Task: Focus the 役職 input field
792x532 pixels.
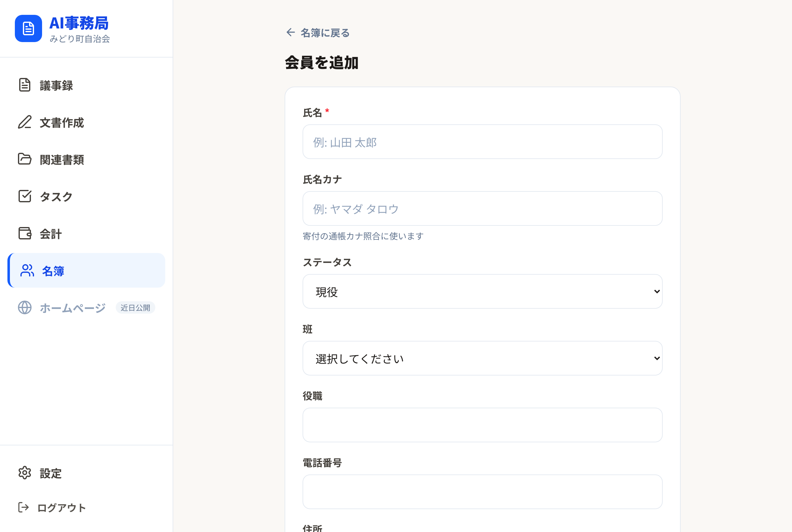Action: [x=482, y=425]
